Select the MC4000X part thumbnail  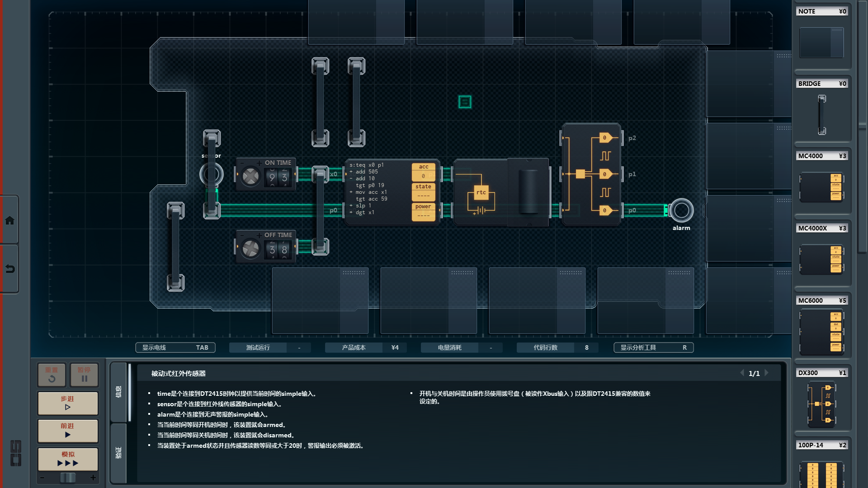coord(821,259)
